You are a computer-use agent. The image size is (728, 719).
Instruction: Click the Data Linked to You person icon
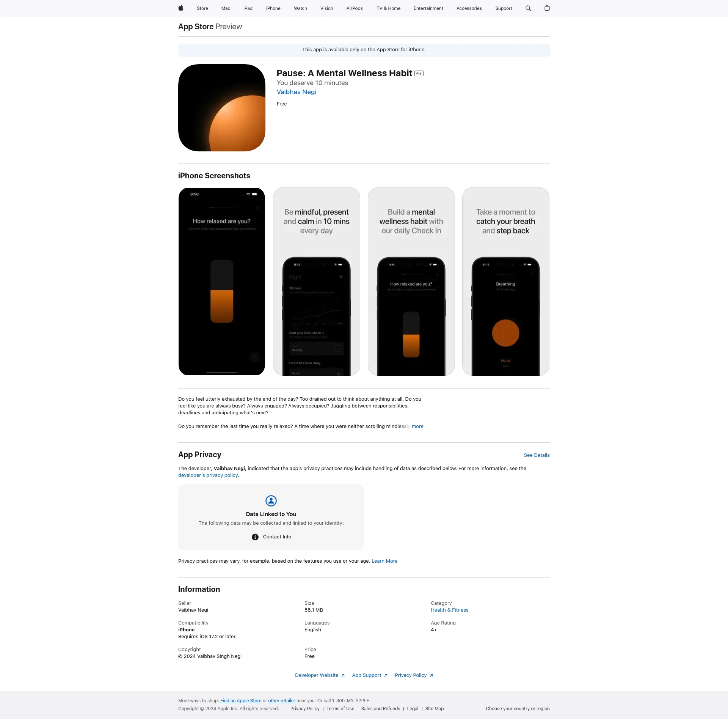(x=271, y=500)
